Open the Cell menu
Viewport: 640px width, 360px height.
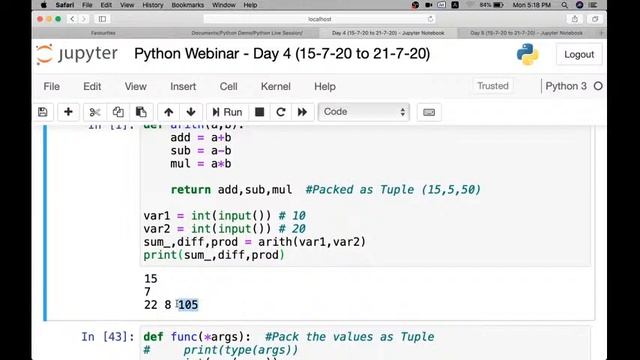[x=229, y=87]
